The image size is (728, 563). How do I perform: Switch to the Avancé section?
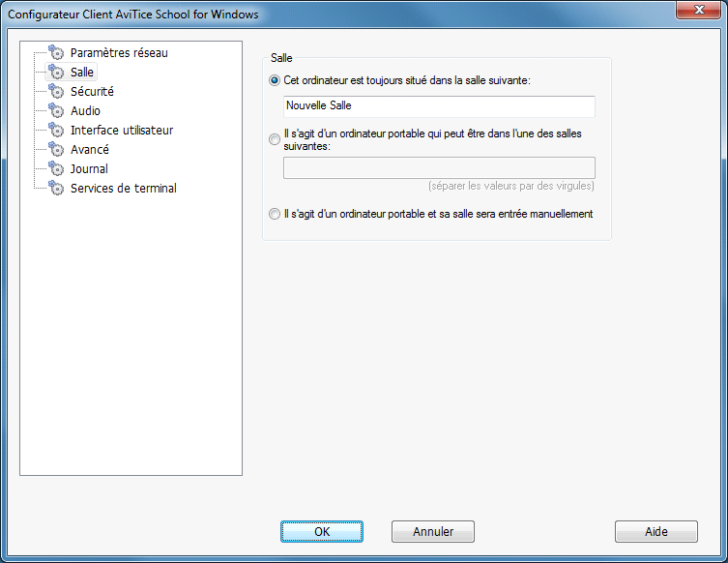coord(90,150)
